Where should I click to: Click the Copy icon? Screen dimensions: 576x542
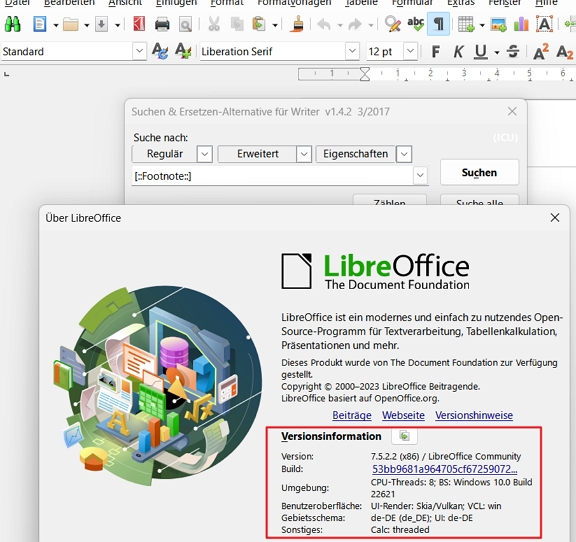point(237,25)
